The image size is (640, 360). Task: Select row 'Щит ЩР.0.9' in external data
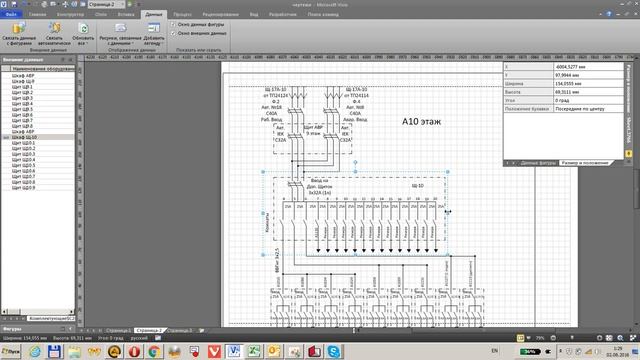pos(38,188)
